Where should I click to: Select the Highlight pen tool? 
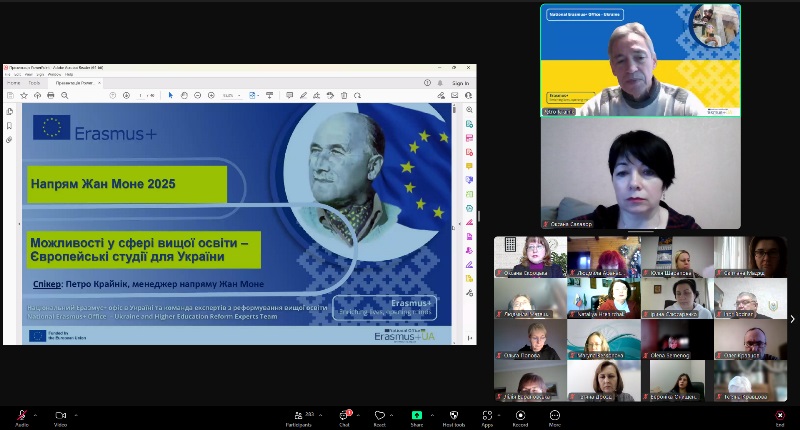pyautogui.click(x=303, y=95)
